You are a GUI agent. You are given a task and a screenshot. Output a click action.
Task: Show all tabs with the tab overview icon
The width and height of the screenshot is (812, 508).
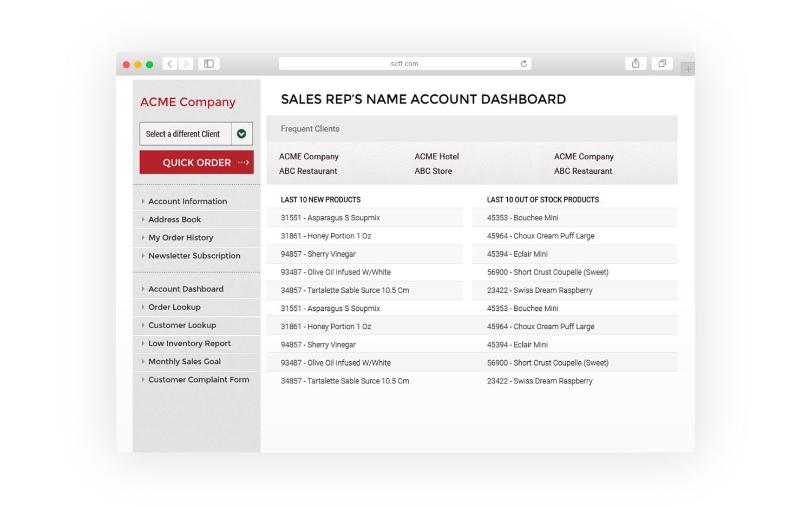click(x=662, y=64)
